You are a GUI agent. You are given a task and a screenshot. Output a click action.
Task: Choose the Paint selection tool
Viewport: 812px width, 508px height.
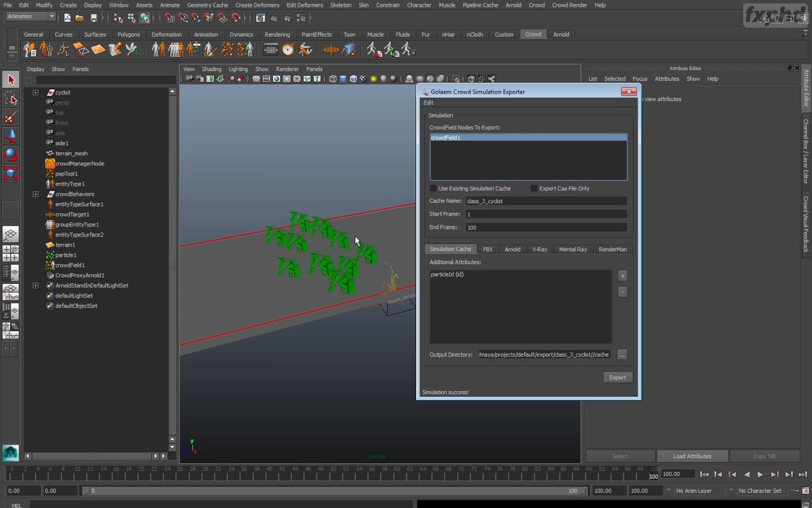click(11, 117)
